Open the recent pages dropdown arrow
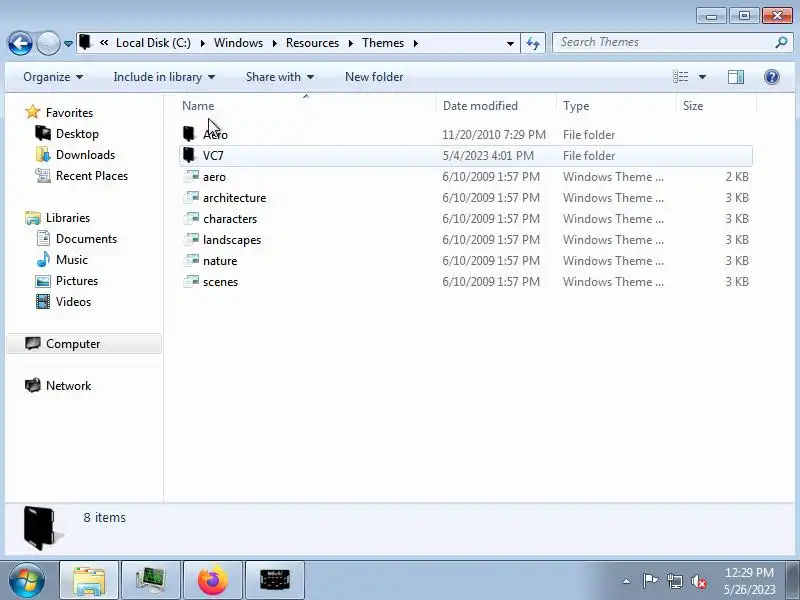The image size is (800, 600). (68, 44)
